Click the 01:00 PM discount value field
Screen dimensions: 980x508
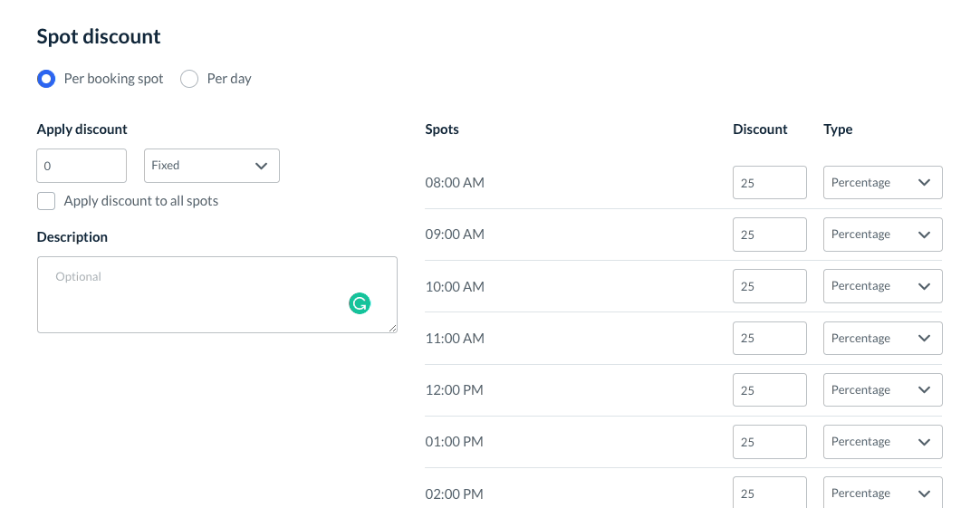pos(769,442)
